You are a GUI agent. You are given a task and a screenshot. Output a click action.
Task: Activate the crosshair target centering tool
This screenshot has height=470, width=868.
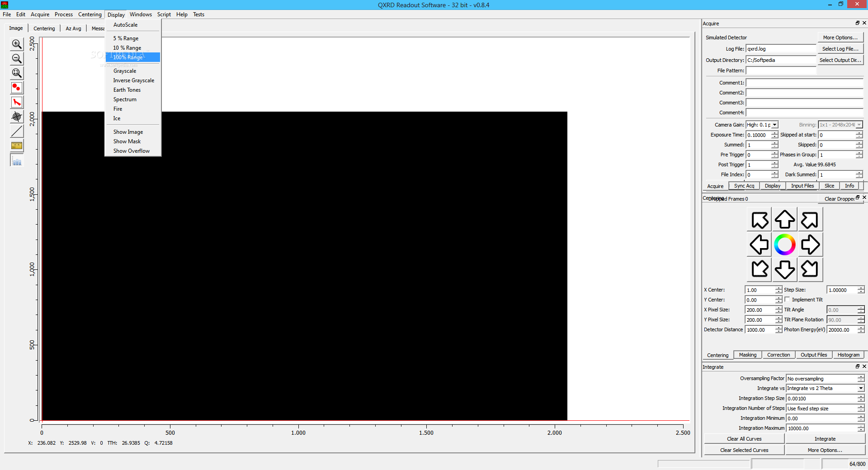click(x=17, y=117)
